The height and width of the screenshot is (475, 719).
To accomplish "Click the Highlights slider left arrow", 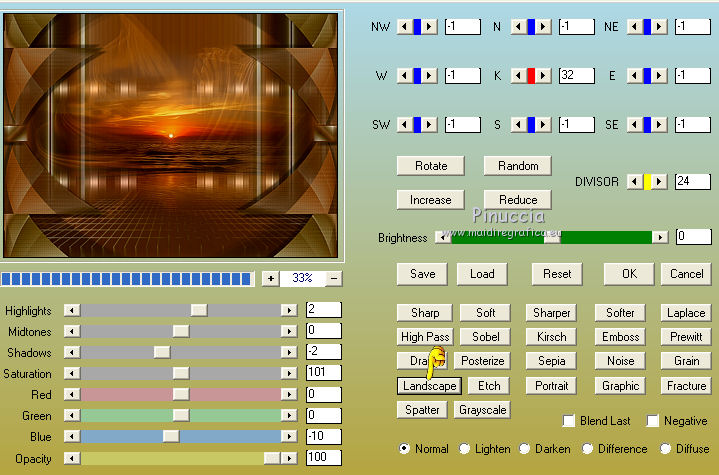I will [71, 311].
